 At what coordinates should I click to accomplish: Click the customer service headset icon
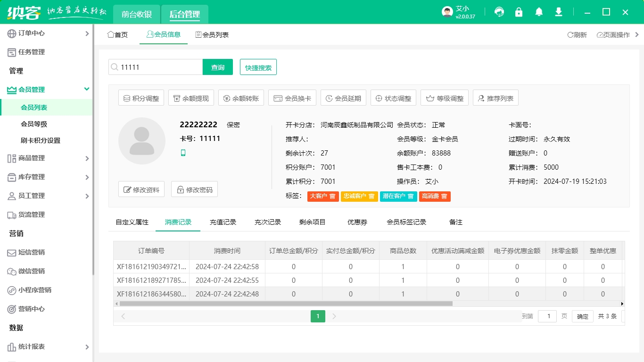tap(499, 12)
